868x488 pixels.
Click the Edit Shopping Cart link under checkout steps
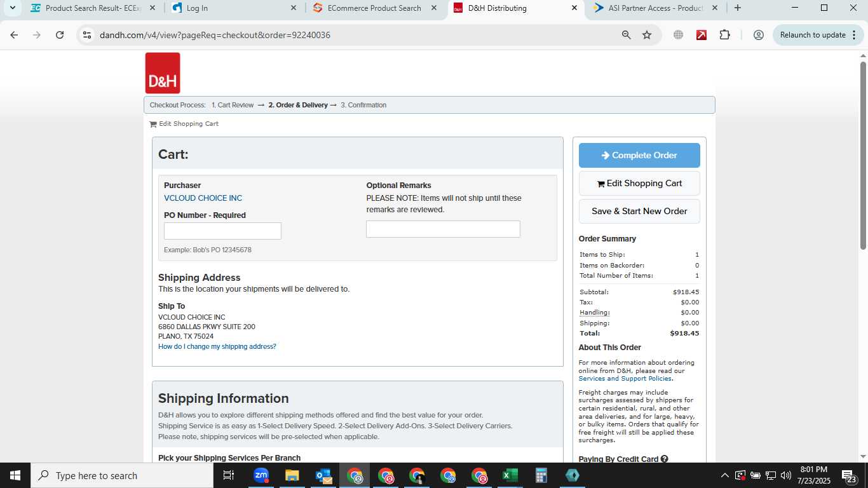[x=189, y=124]
